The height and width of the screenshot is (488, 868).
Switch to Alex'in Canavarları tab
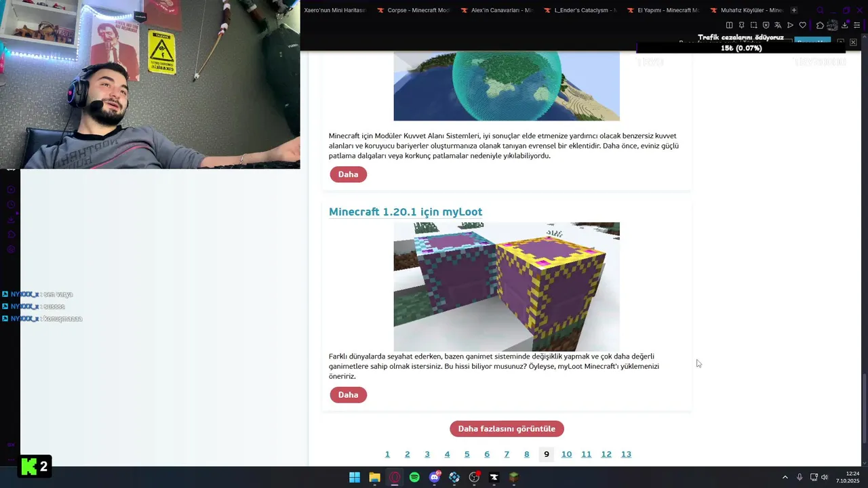tap(496, 10)
